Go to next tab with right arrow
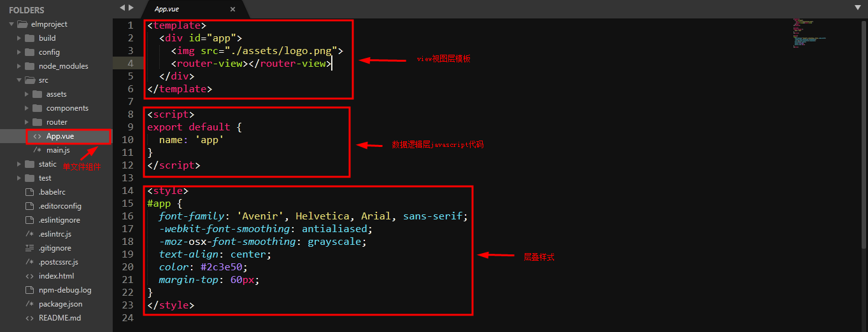The height and width of the screenshot is (332, 868). [131, 8]
